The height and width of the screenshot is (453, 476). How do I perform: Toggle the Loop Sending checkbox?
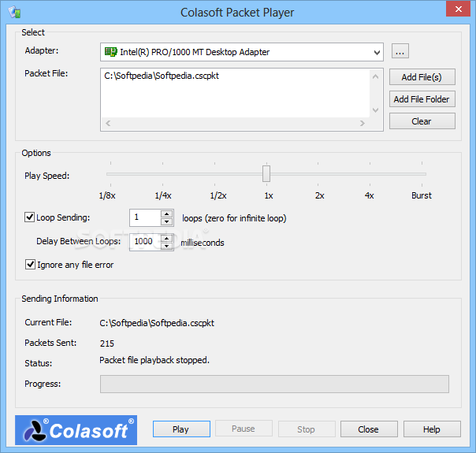29,217
